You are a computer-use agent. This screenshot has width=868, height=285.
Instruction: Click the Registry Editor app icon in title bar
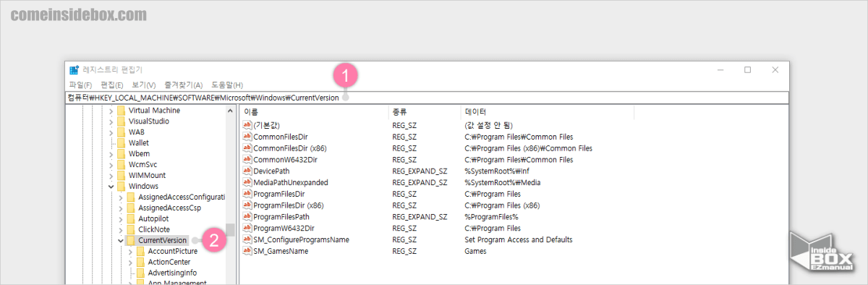[x=74, y=70]
